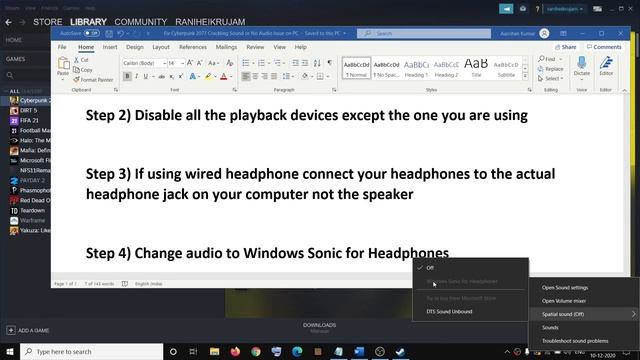This screenshot has height=360, width=640.
Task: Sort paragraph text
Action: pos(317,63)
